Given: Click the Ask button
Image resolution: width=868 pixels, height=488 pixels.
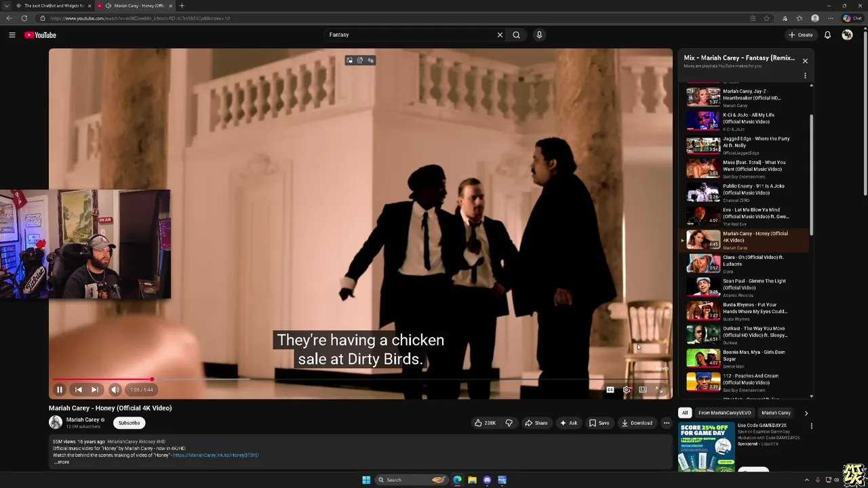Looking at the screenshot, I should (x=568, y=423).
